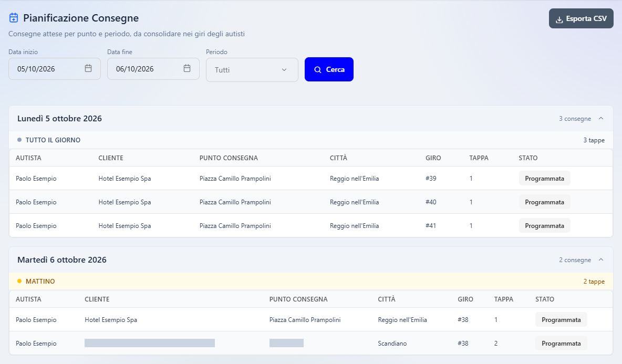Click the Programmata badge for giro #41

[544, 226]
